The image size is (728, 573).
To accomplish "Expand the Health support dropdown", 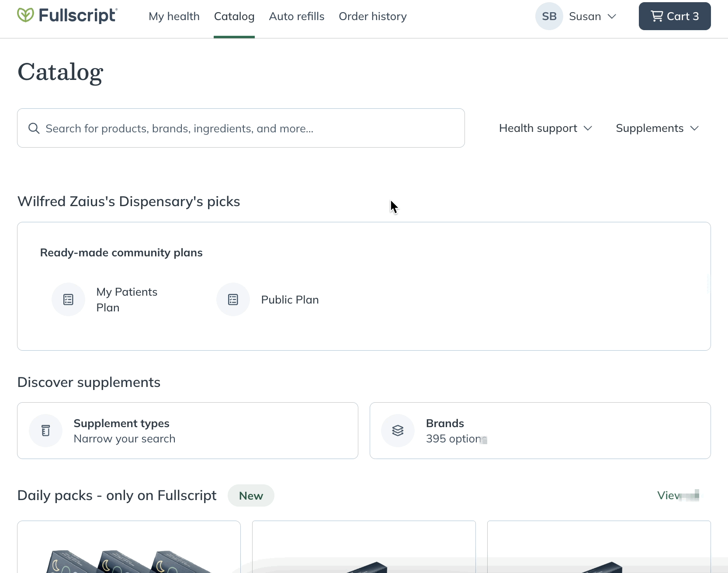I will 546,128.
